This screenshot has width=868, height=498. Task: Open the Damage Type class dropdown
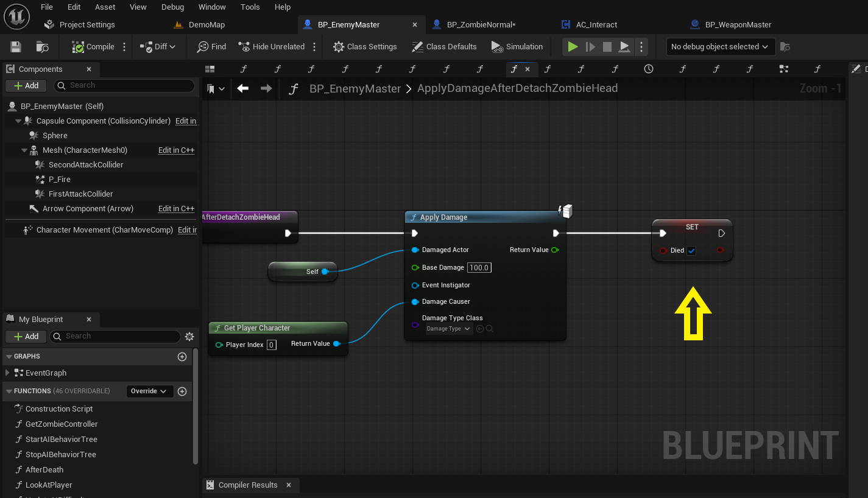pyautogui.click(x=449, y=329)
